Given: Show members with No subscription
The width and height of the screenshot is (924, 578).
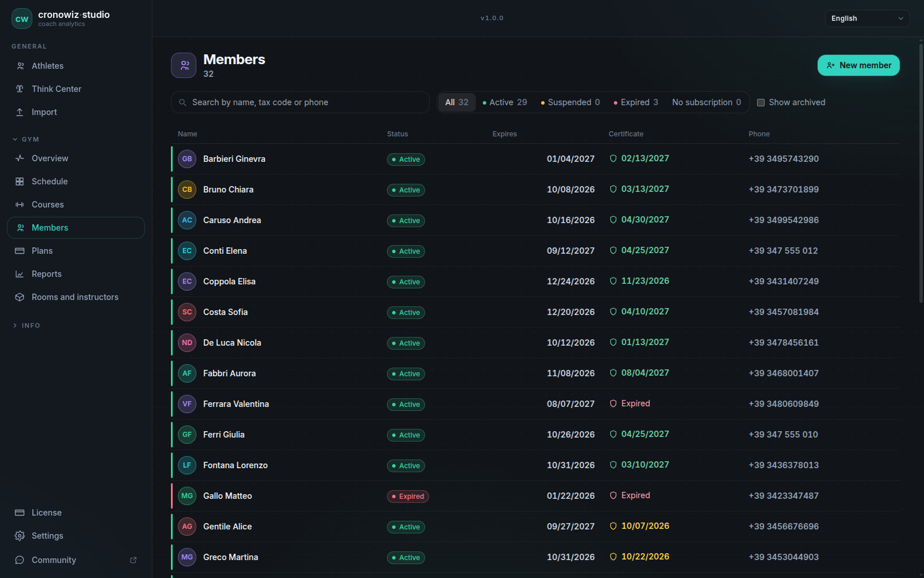Looking at the screenshot, I should [706, 102].
